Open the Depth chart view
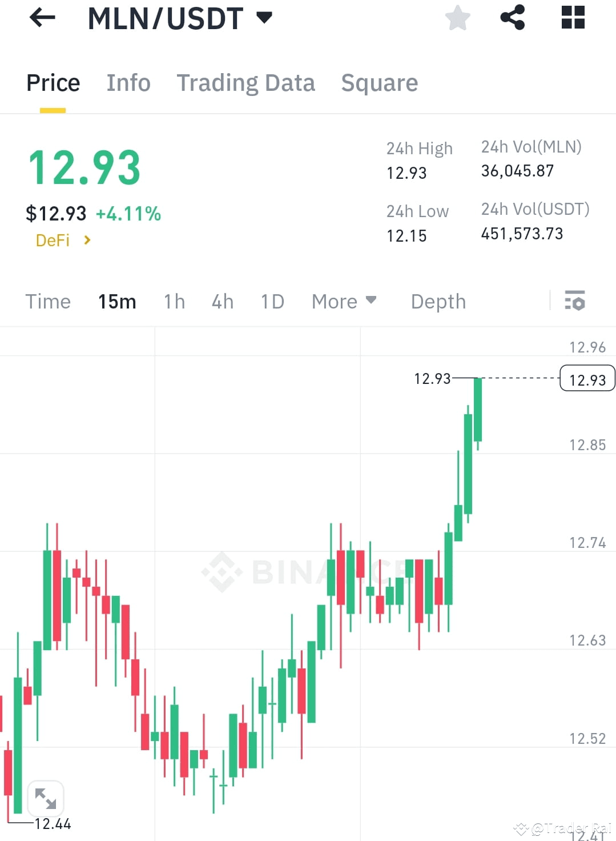 point(437,301)
